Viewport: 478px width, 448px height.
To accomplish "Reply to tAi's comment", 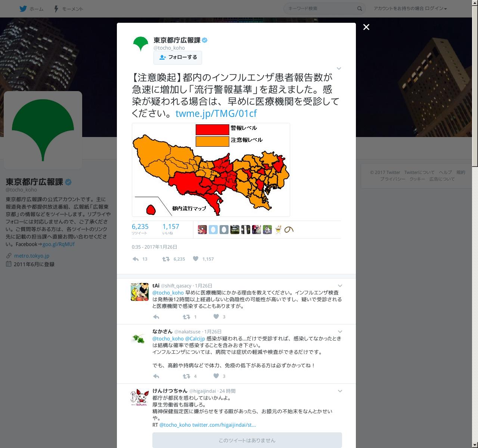I will point(156,317).
